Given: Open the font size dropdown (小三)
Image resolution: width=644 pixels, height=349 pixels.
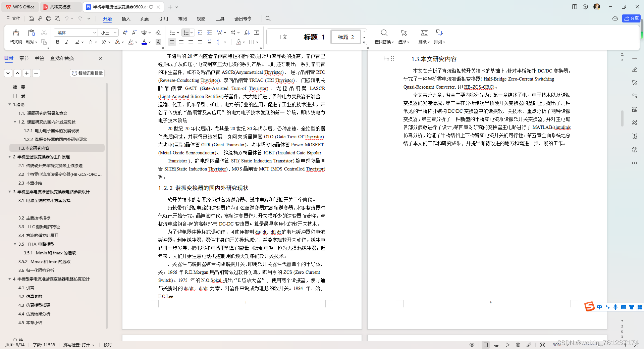Looking at the screenshot, I should coord(115,33).
